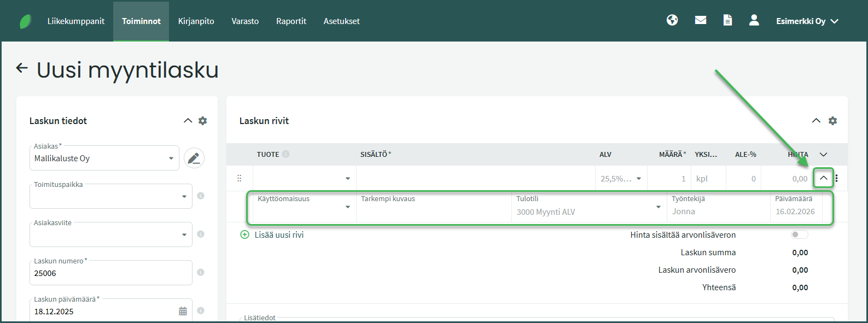Click the globe language icon

pos(672,20)
